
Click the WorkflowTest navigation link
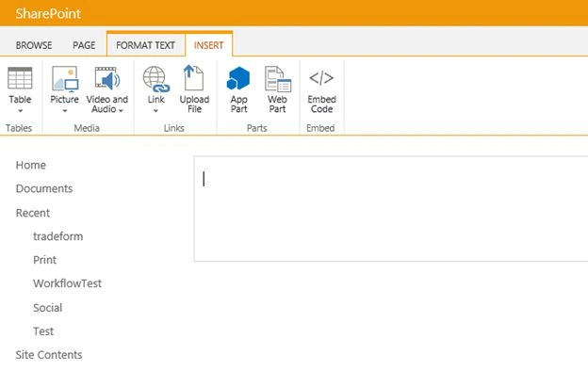tap(67, 283)
